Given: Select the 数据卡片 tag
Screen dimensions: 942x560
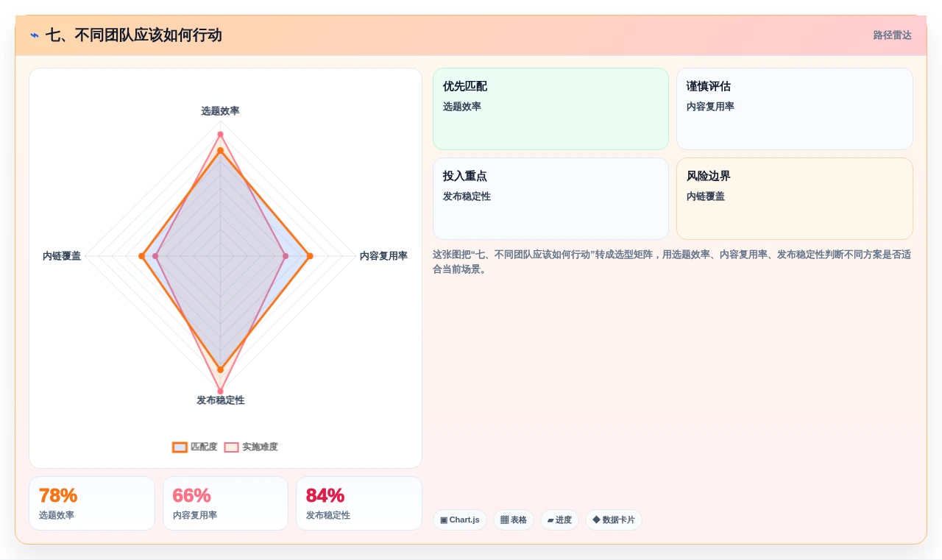Looking at the screenshot, I should click(614, 520).
